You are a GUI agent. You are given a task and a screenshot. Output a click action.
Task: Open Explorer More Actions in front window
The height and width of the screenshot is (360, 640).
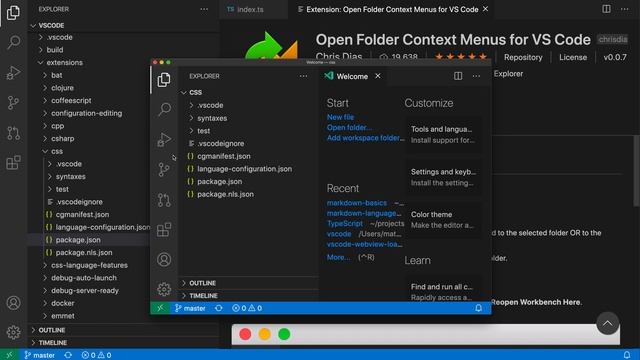(303, 76)
